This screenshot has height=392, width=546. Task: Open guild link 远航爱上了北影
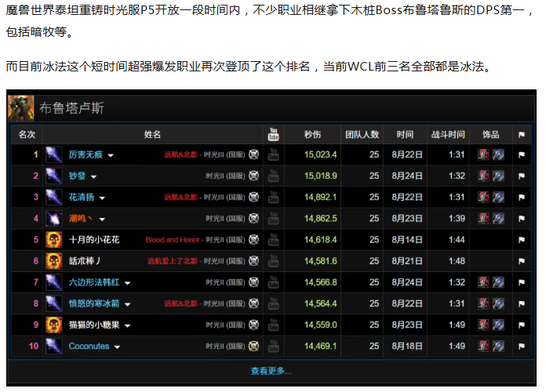173,261
